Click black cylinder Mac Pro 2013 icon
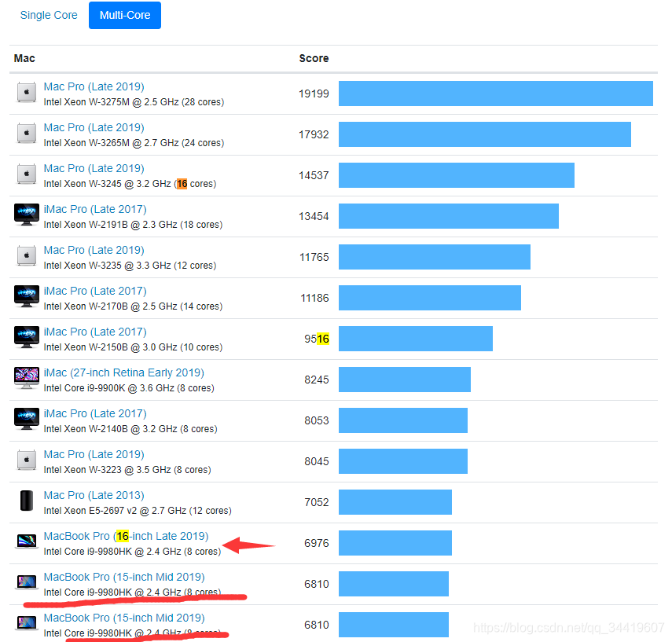The width and height of the screenshot is (672, 642). pos(27,501)
